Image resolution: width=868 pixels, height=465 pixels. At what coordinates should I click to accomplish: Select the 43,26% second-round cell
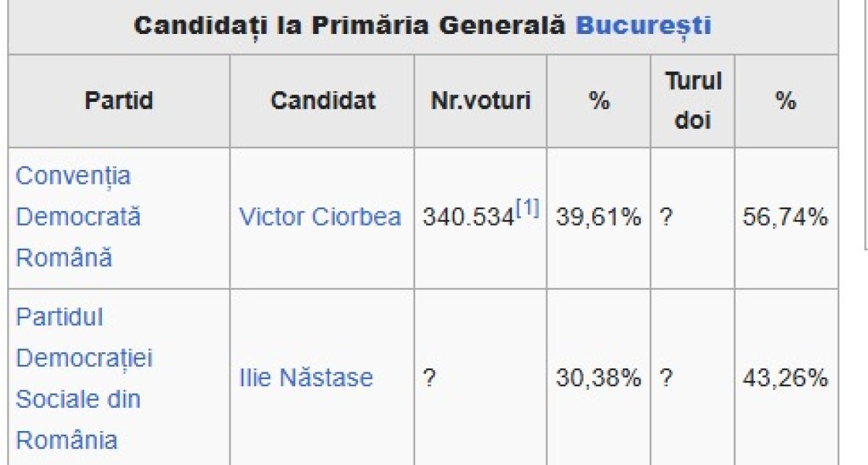click(786, 377)
